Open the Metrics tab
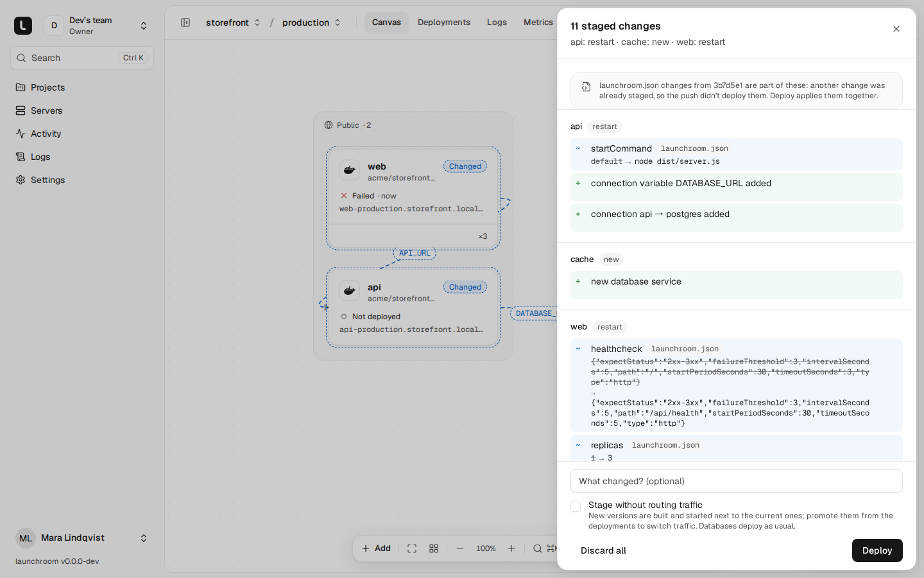 coord(538,22)
